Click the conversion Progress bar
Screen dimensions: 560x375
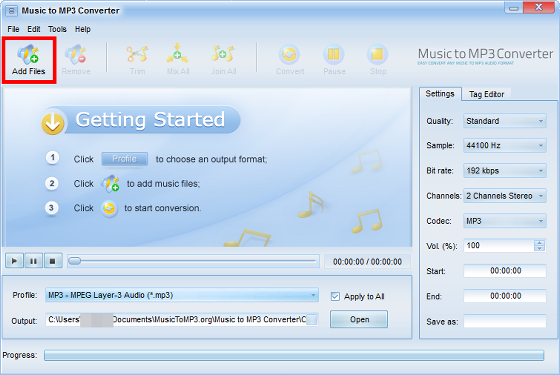pos(294,355)
